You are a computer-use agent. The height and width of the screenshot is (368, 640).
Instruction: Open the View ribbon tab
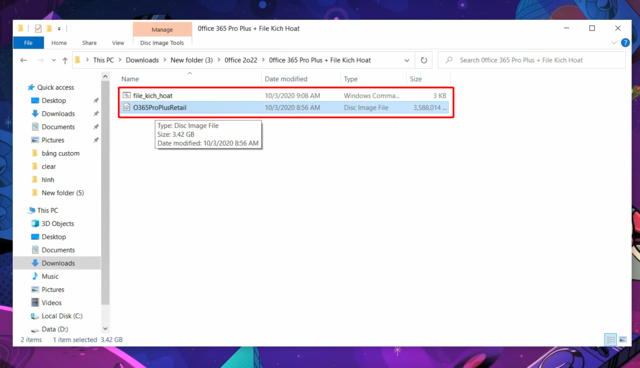coord(118,43)
